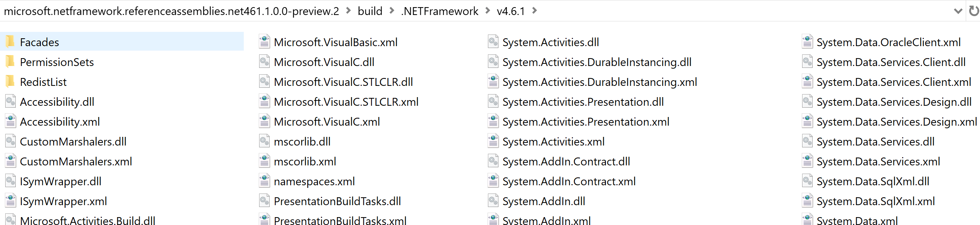Select the System.Data.SqlXml.dll file icon
The image size is (980, 225).
(x=807, y=181)
